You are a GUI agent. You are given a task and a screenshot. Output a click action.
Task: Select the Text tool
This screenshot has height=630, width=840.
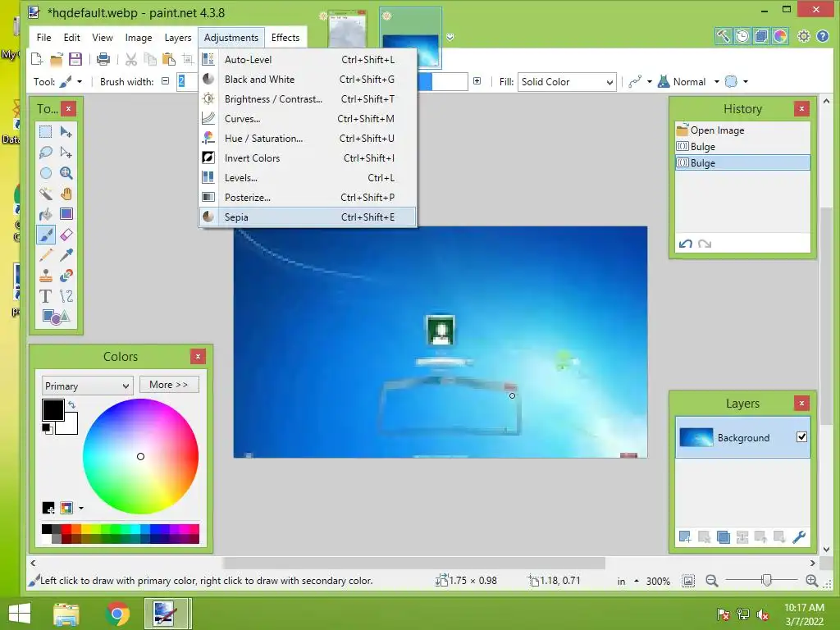[x=46, y=295]
